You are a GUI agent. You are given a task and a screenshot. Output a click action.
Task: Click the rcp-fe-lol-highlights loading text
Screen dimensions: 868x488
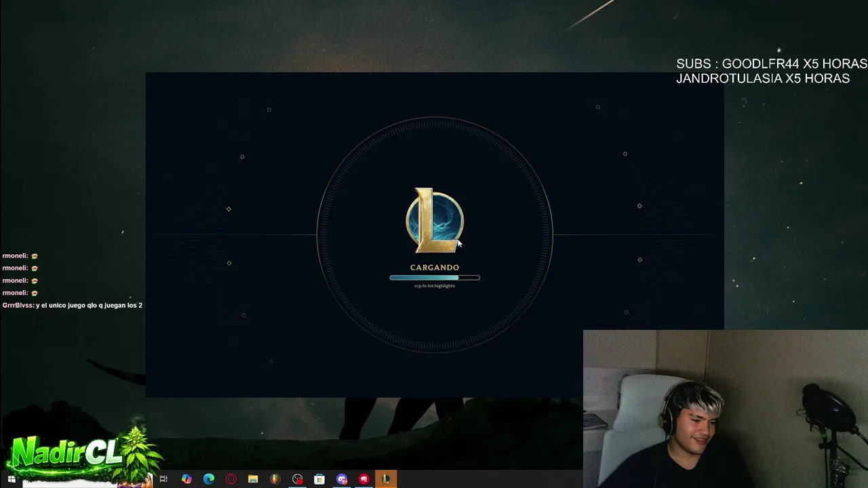tap(435, 286)
